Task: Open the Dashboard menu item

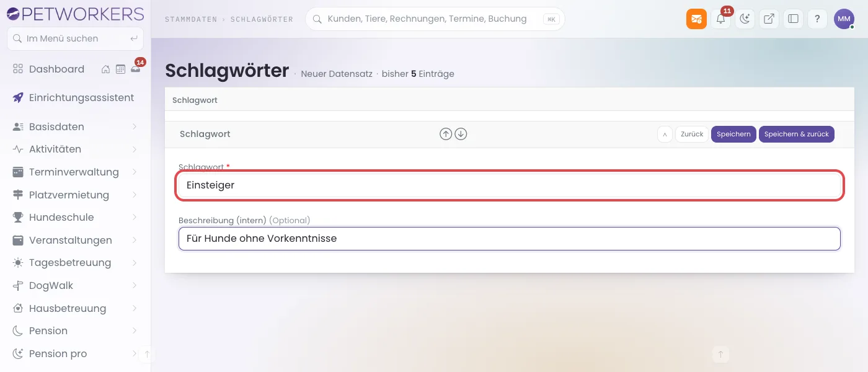Action: coord(56,69)
